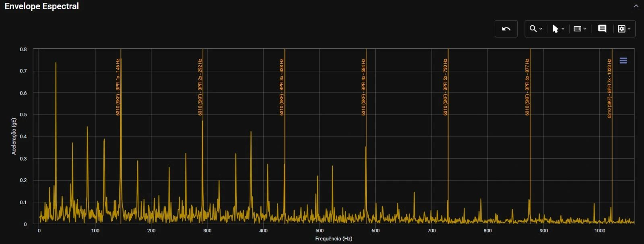Viewport: 644px width, 244px height.
Task: Select the BPFI 3x - 438 Hz marker
Action: 282,87
